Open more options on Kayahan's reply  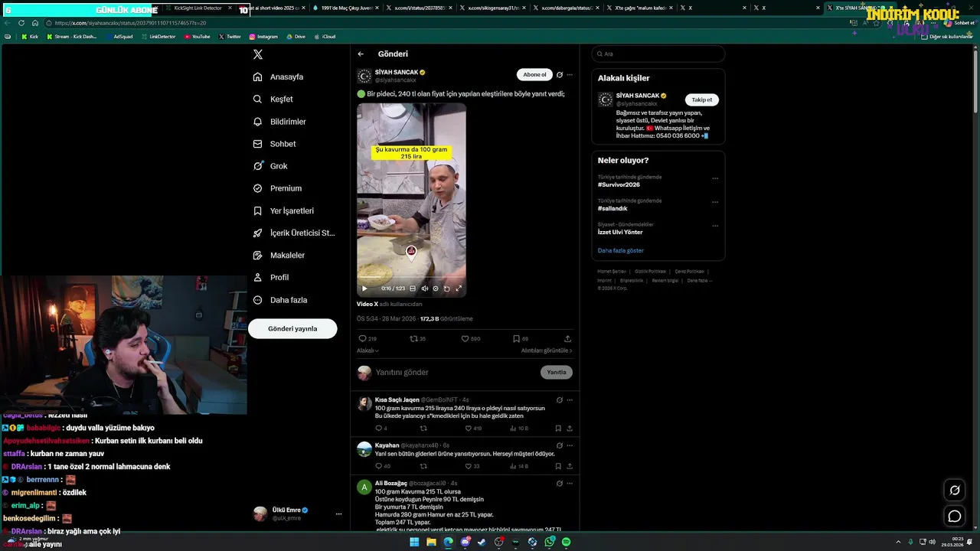point(570,445)
